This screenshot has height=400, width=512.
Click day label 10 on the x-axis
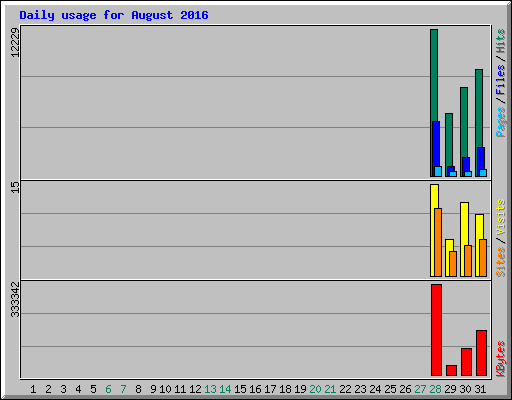click(x=165, y=389)
